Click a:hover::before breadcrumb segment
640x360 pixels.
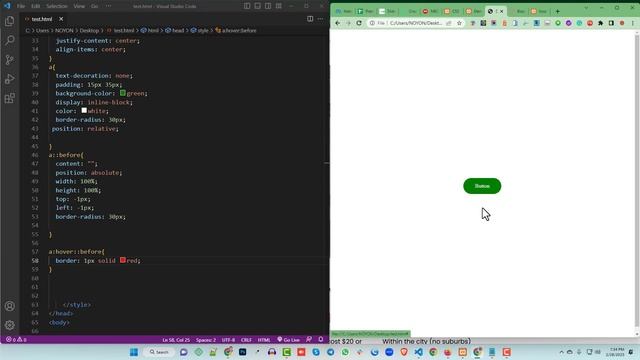tap(236, 30)
